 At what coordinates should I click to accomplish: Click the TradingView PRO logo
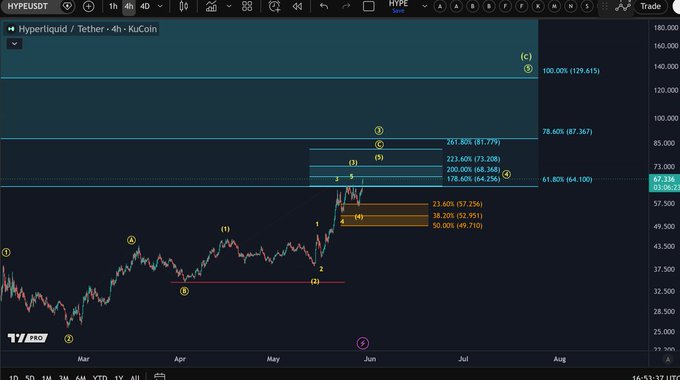point(27,338)
